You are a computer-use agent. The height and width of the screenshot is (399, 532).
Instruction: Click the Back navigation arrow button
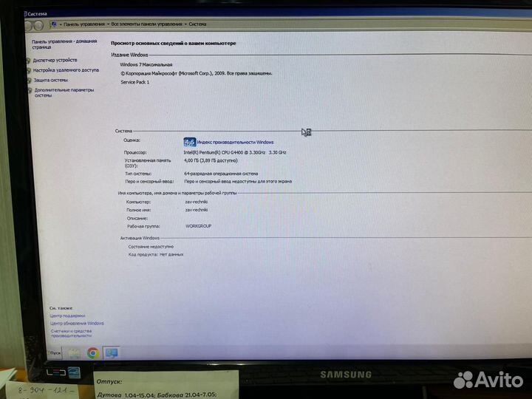[x=28, y=25]
